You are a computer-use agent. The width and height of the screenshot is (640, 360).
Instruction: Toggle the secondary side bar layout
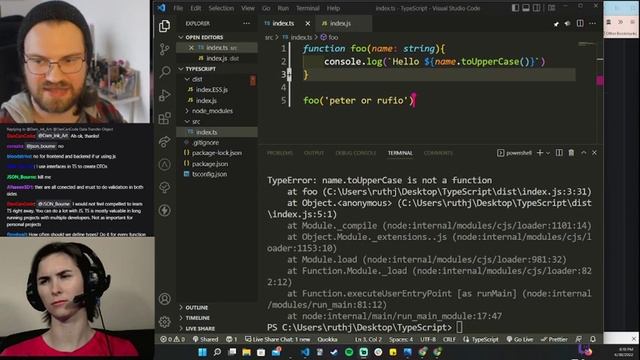pyautogui.click(x=537, y=8)
